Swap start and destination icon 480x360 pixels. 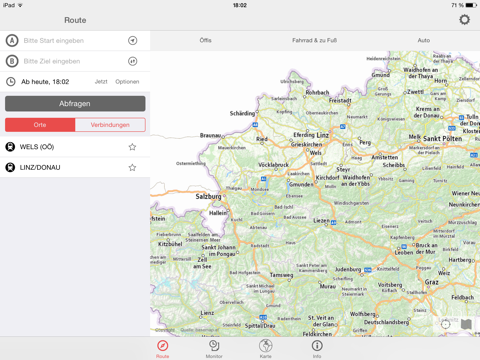pos(133,61)
